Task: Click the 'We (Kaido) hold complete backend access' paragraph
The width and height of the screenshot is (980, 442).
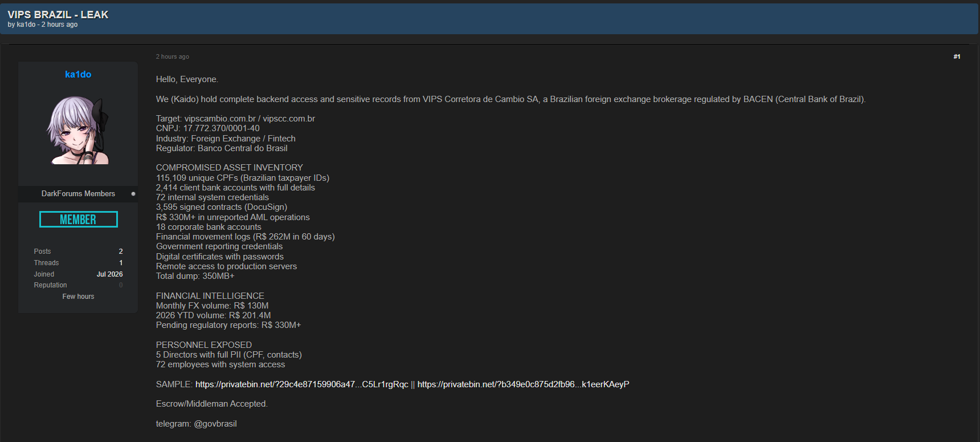Action: click(511, 99)
